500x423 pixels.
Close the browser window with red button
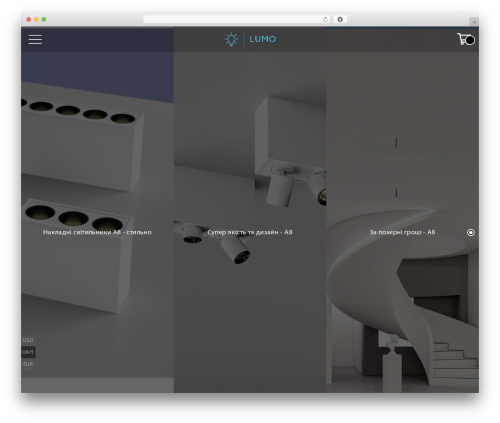click(x=29, y=19)
